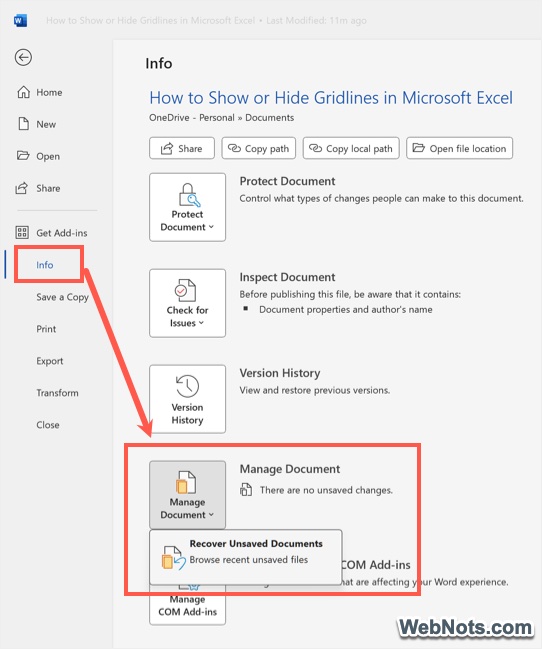Select Save a Copy in sidebar
The width and height of the screenshot is (542, 649).
coord(63,297)
